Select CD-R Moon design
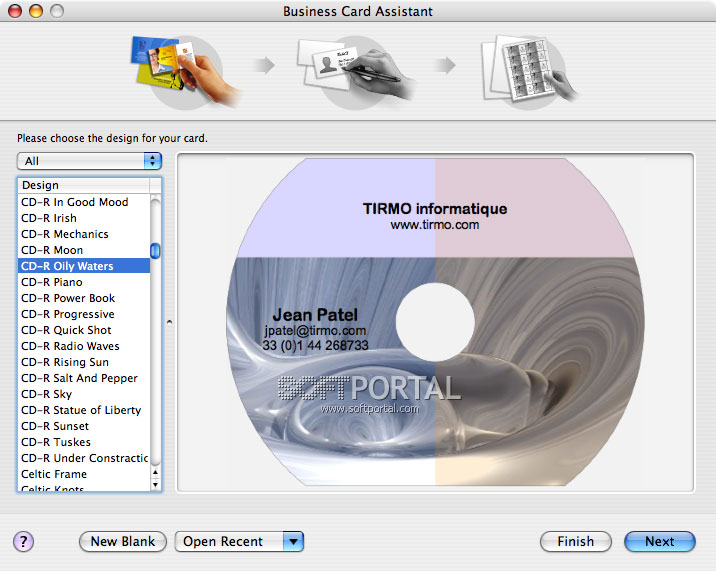Viewport: 716px width, 571px height. click(x=84, y=250)
